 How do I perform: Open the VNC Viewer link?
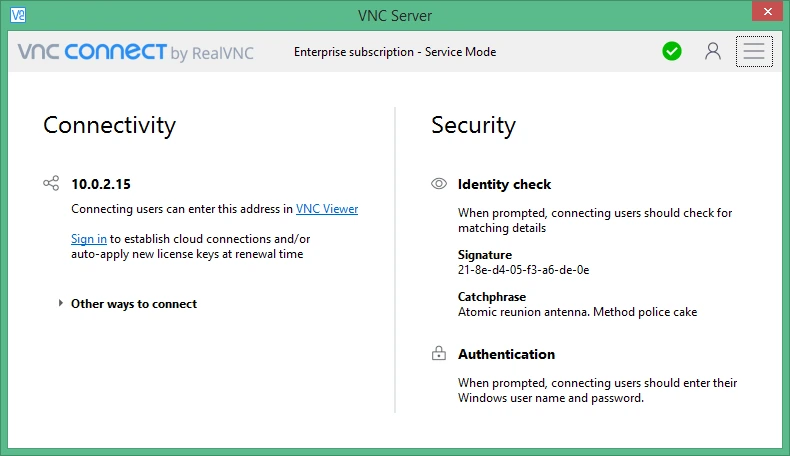(x=327, y=209)
